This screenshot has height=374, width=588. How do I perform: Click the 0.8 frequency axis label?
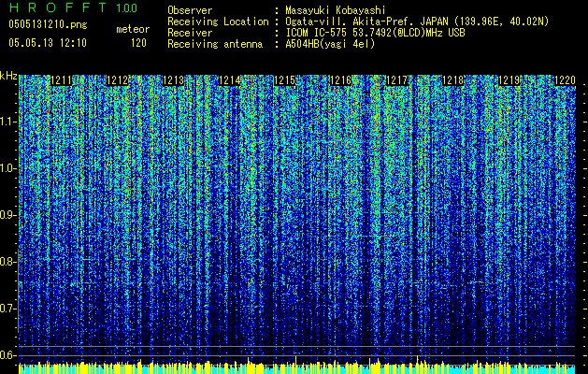(x=7, y=262)
